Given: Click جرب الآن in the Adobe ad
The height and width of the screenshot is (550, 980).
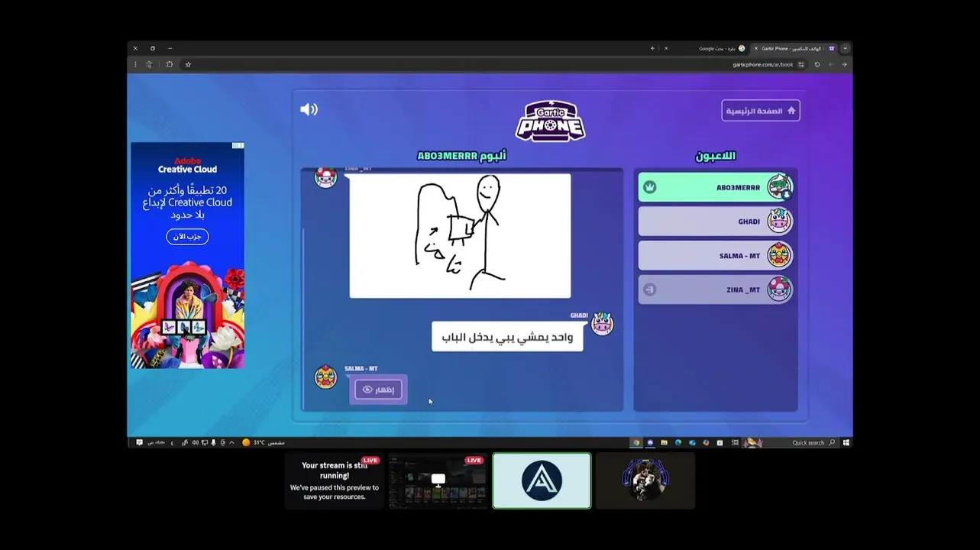Looking at the screenshot, I should point(187,237).
